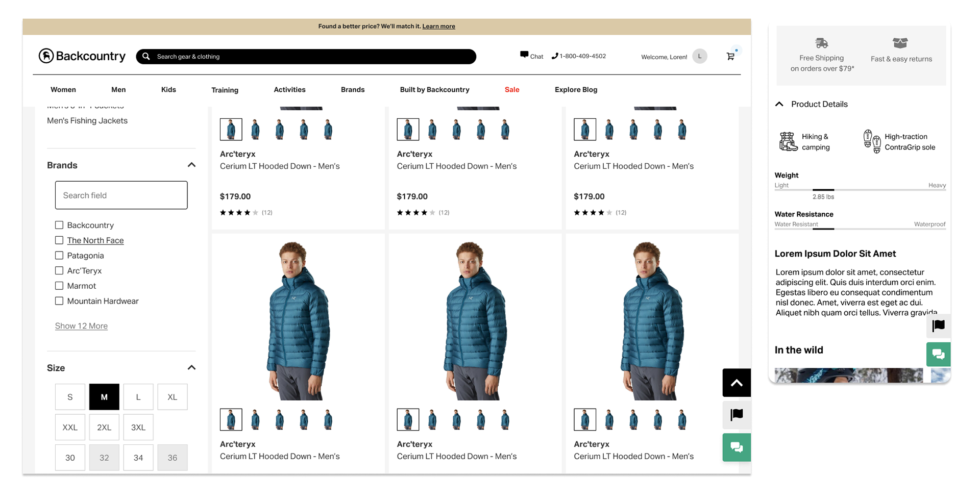Viewport: 980px width, 501px height.
Task: Select size XL
Action: pyautogui.click(x=173, y=397)
